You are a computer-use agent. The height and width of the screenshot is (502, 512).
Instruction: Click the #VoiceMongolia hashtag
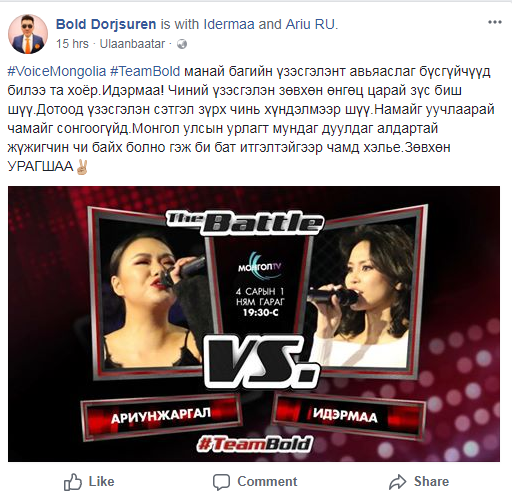coord(57,72)
